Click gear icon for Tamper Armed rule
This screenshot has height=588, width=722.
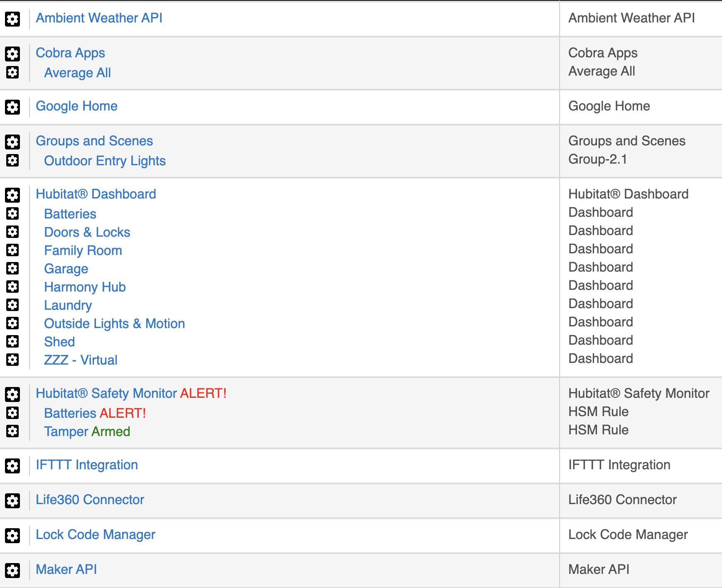(x=12, y=431)
